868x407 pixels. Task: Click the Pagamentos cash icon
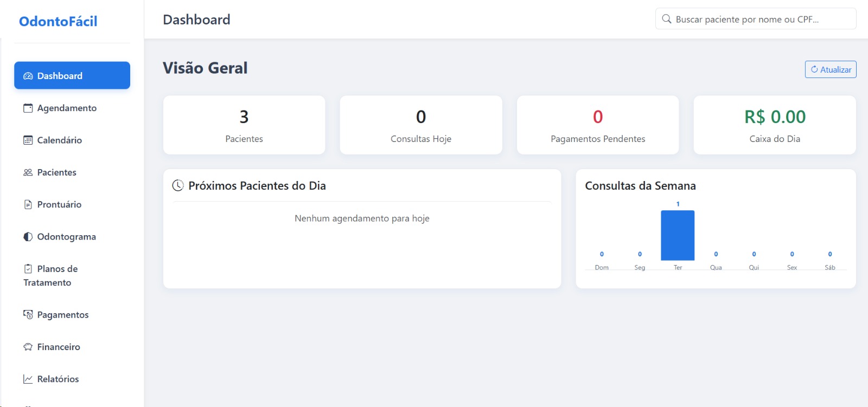(28, 315)
